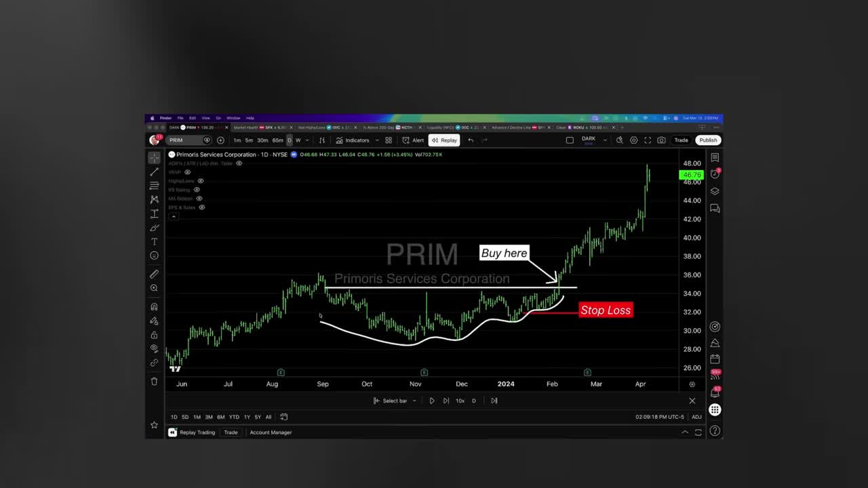Viewport: 868px width, 488px height.
Task: Click the magnet snap mode icon
Action: tap(154, 306)
